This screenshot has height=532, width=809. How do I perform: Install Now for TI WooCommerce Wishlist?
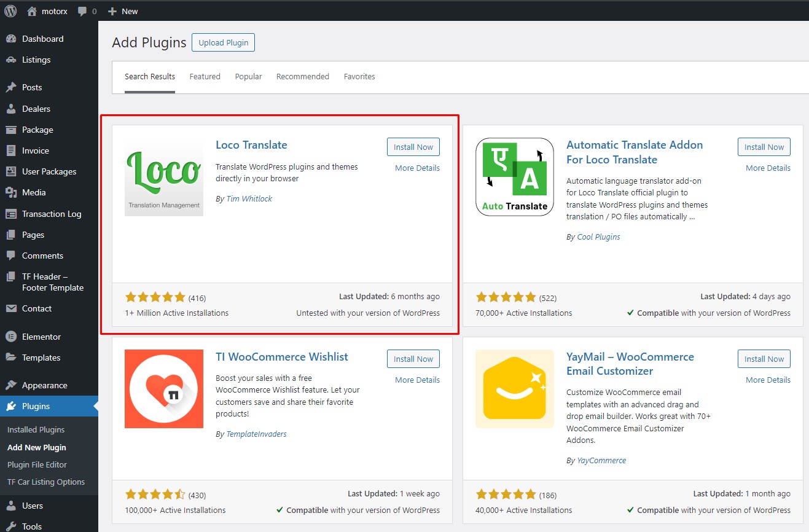(x=413, y=359)
